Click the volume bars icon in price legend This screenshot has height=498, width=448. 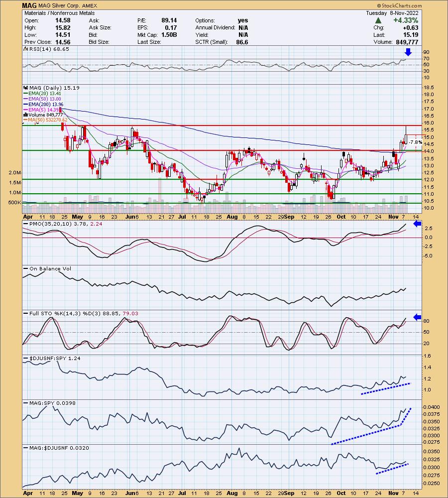26,115
